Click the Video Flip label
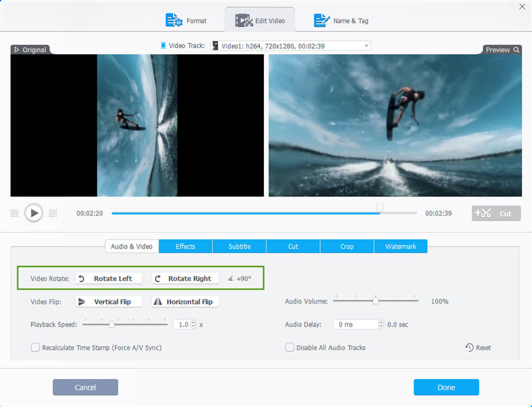The height and width of the screenshot is (407, 532). [46, 302]
